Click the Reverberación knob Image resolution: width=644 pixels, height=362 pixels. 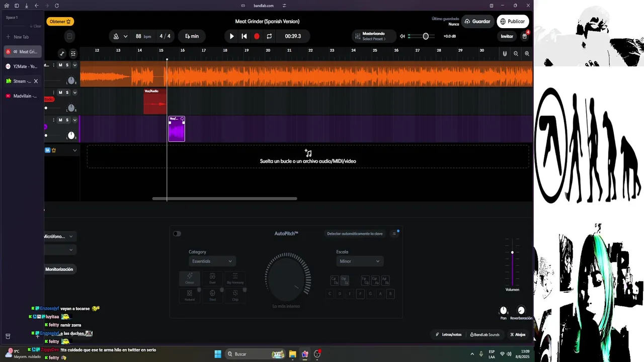click(521, 311)
